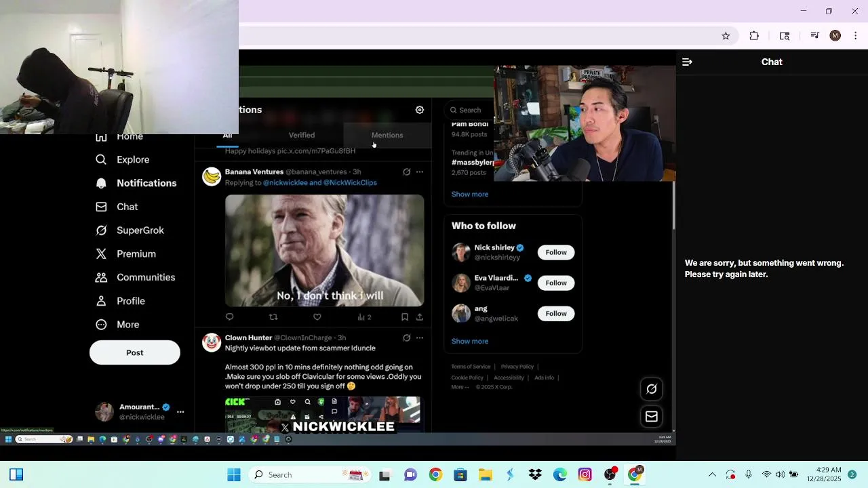Open browser profile M avatar

pyautogui.click(x=835, y=36)
